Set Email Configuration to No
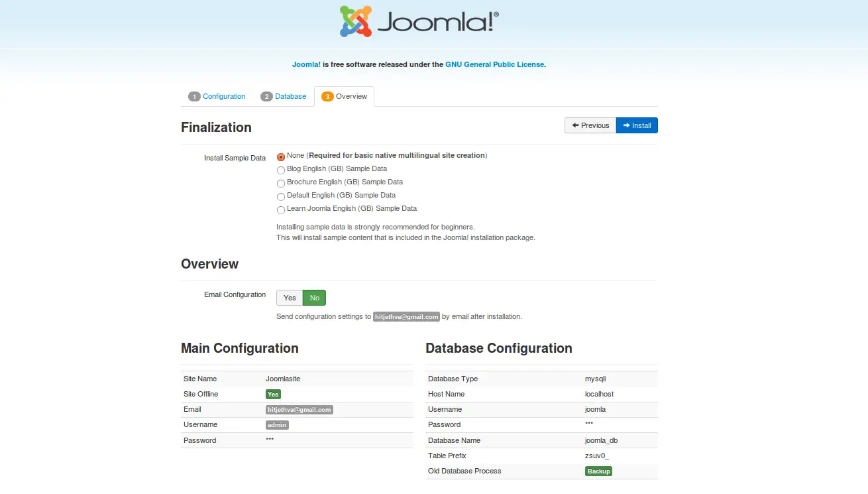 (315, 298)
